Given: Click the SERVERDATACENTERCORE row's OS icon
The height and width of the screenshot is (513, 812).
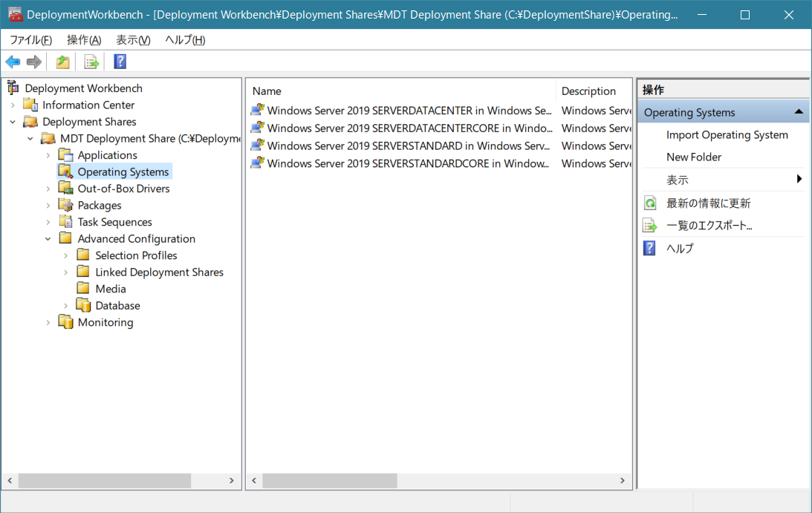Looking at the screenshot, I should coord(257,128).
